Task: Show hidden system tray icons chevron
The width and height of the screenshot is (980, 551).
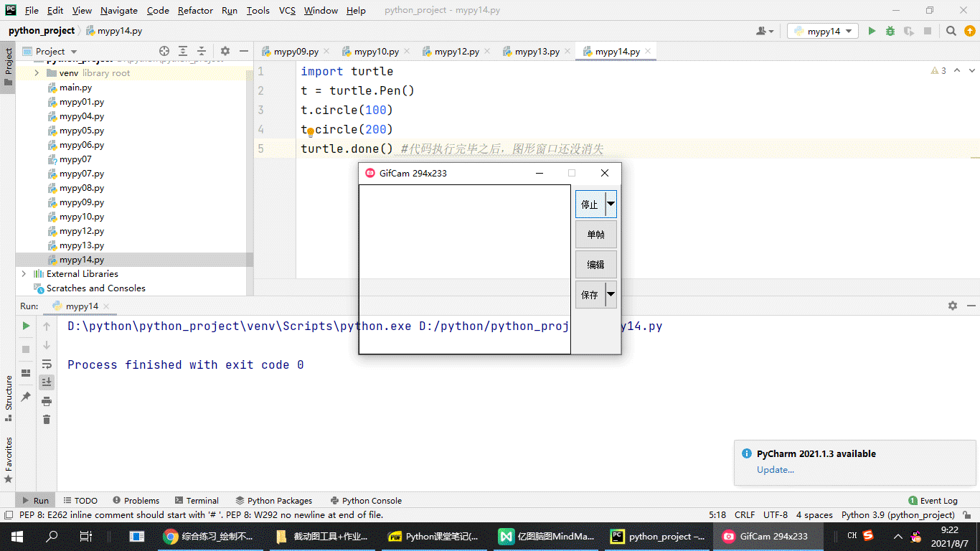Action: (x=897, y=536)
